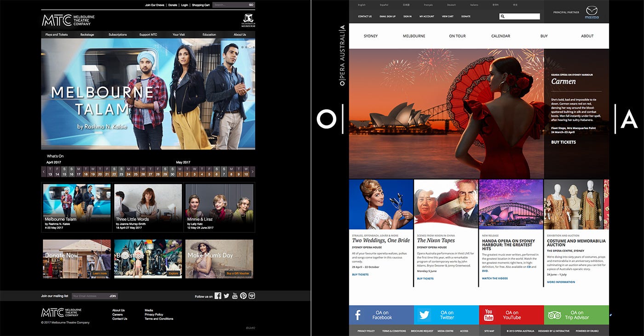The width and height of the screenshot is (644, 336).
Task: Click Donate link in MTC top bar
Action: tap(172, 5)
